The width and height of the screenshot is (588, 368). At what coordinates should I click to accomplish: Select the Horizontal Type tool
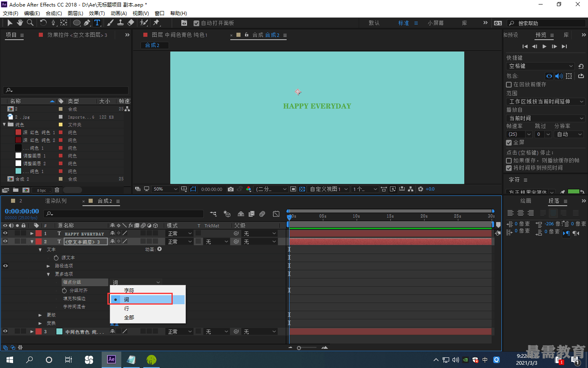(x=97, y=23)
